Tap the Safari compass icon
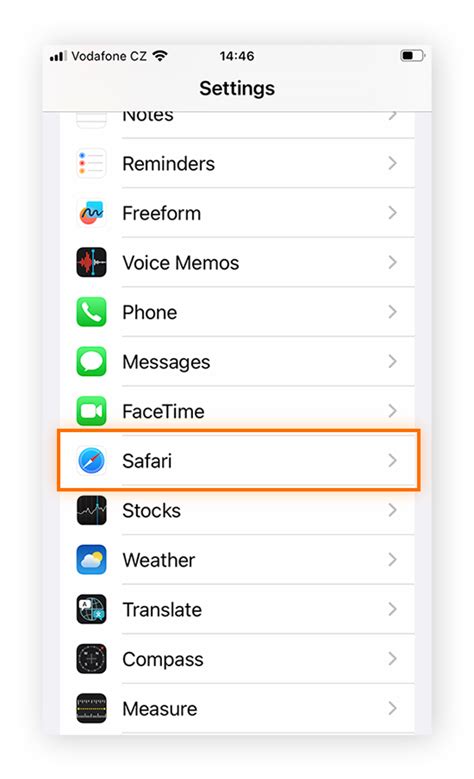The image size is (474, 779). 91,461
